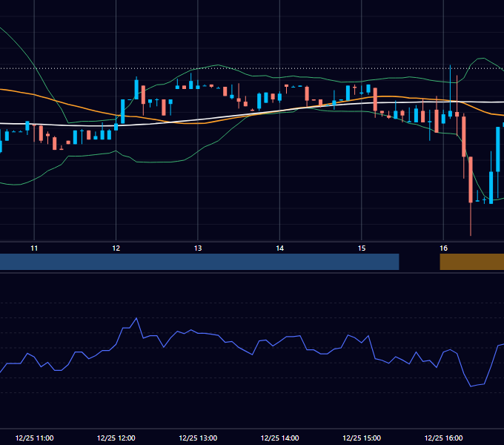
Task: Click the 16 hour label on price chart
Action: pyautogui.click(x=443, y=248)
